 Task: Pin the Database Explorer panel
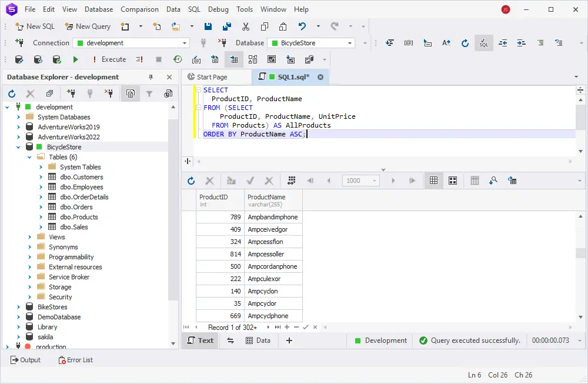[x=151, y=77]
